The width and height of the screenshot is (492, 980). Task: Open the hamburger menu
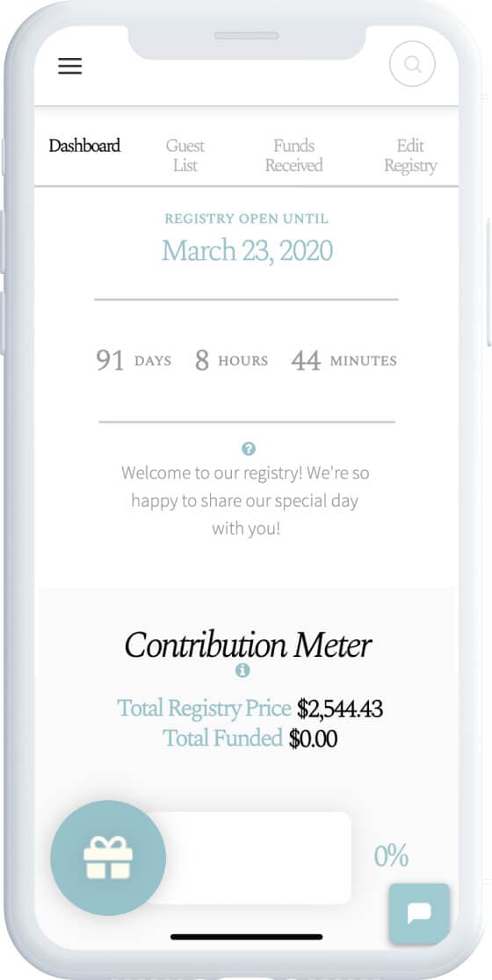(70, 66)
